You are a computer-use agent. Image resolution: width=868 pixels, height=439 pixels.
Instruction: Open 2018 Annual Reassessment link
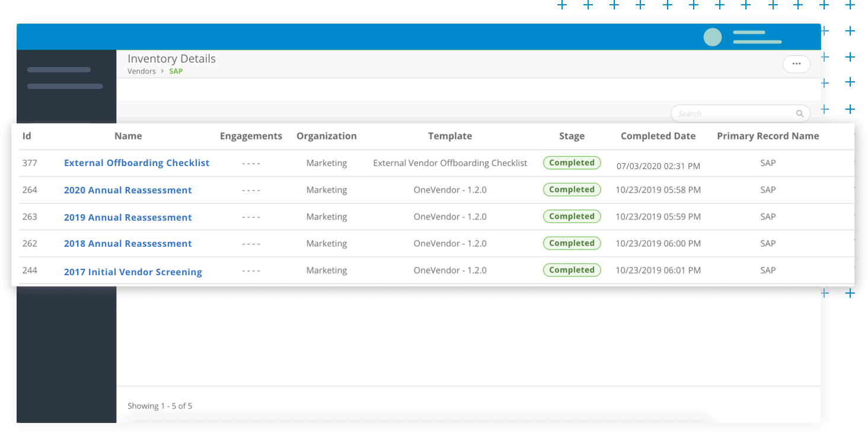point(128,243)
